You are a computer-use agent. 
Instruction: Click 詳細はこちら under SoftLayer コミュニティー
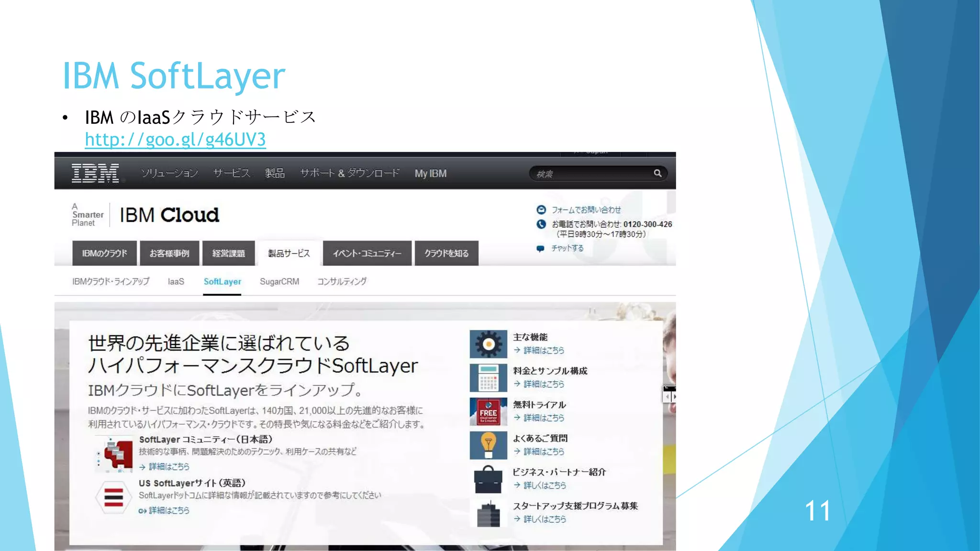click(169, 466)
